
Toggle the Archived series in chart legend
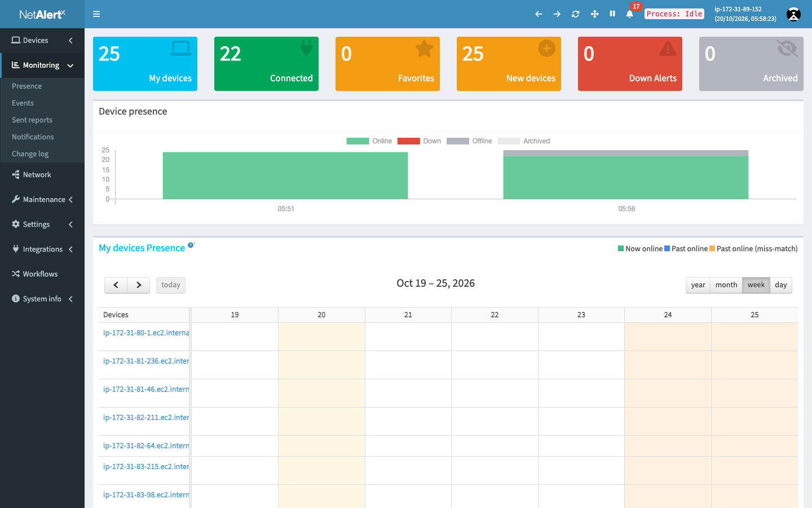pos(524,141)
